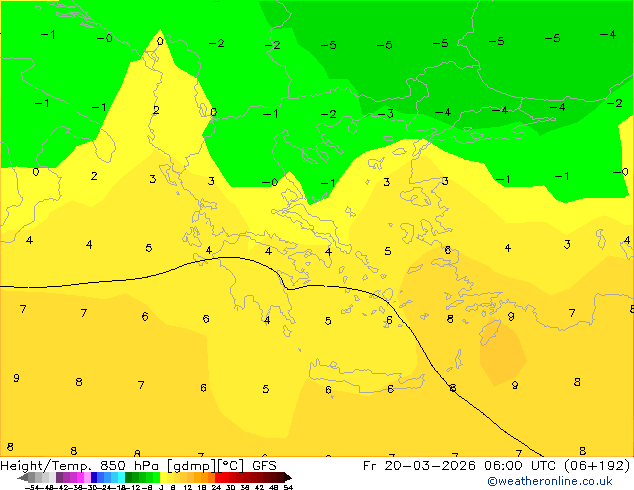The height and width of the screenshot is (490, 634).
Task: Click the "24" label under the color scale
Action: pyautogui.click(x=216, y=487)
